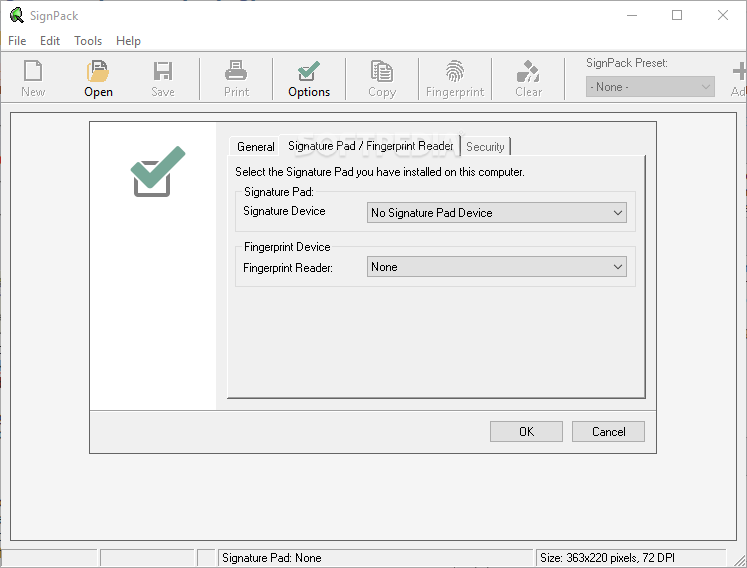Open a file with the Open icon
Viewport: 747px width, 568px height.
point(98,71)
